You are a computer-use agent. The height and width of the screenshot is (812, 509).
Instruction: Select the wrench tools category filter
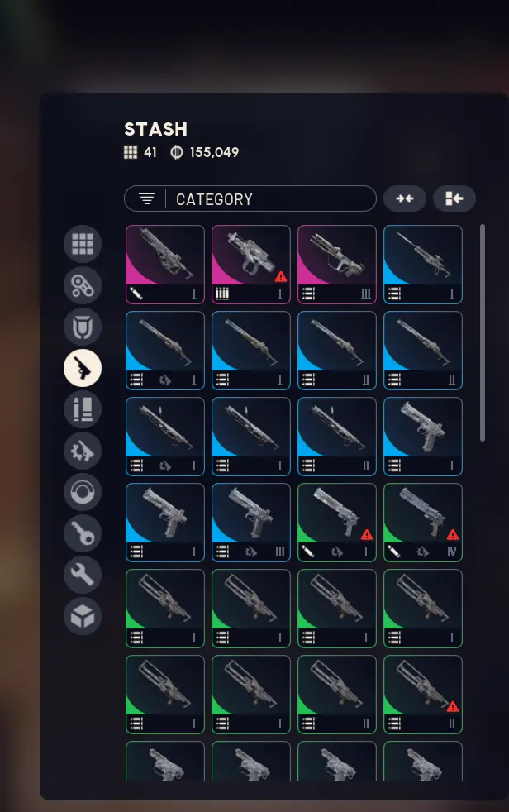(x=83, y=575)
